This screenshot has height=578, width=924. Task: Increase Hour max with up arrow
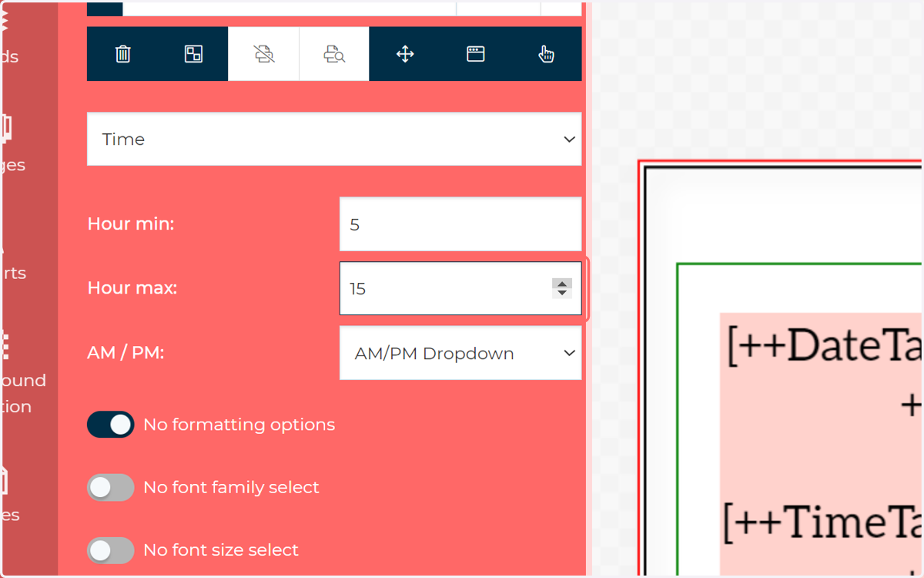tap(562, 284)
